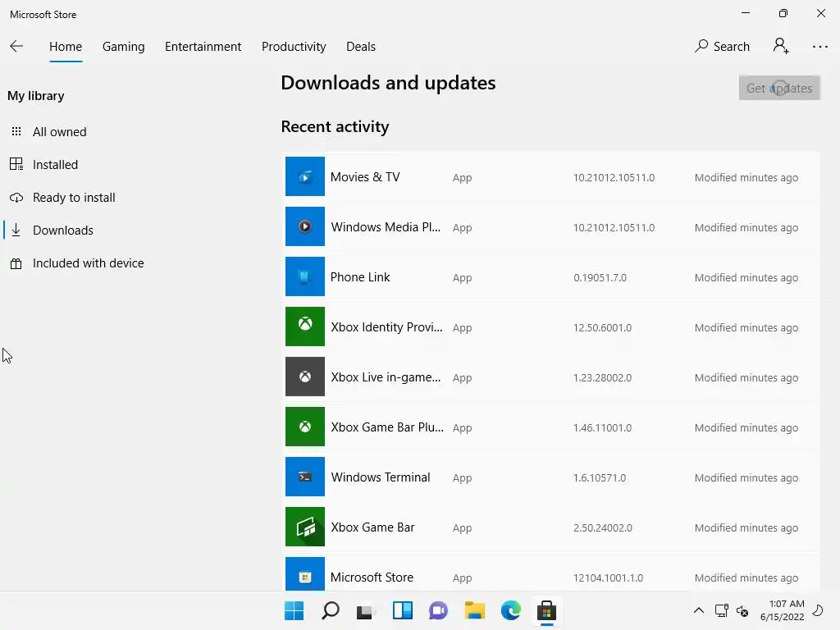Click the Windows Terminal app icon
This screenshot has height=630, width=840.
tap(305, 477)
